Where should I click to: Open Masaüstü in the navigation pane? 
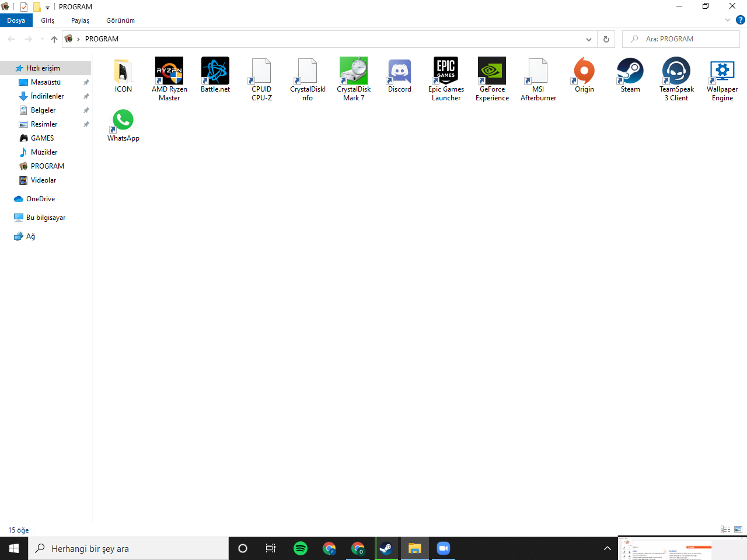pos(46,82)
